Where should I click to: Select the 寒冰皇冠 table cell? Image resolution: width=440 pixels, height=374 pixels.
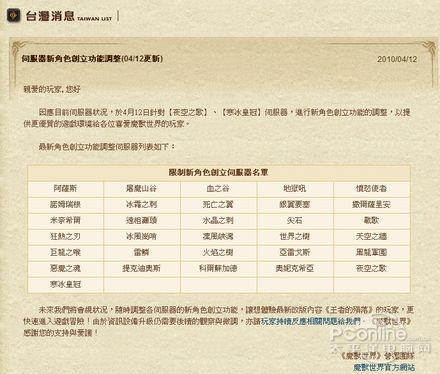point(65,285)
